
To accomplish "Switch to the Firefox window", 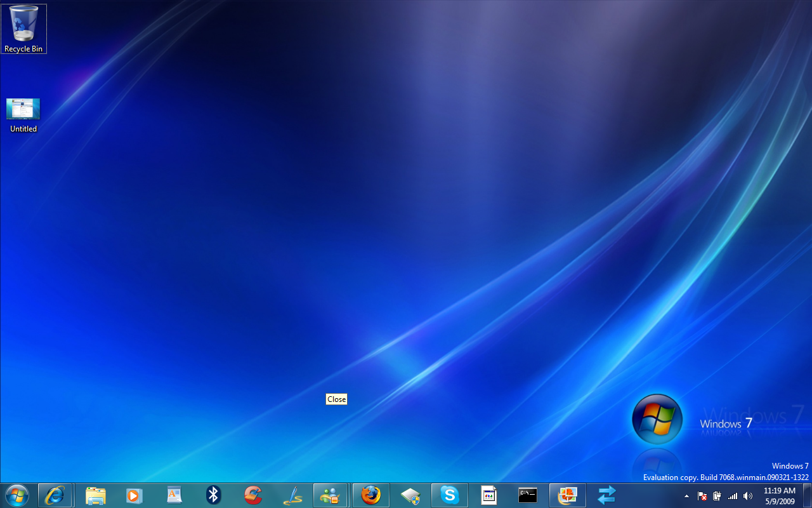I will (370, 495).
